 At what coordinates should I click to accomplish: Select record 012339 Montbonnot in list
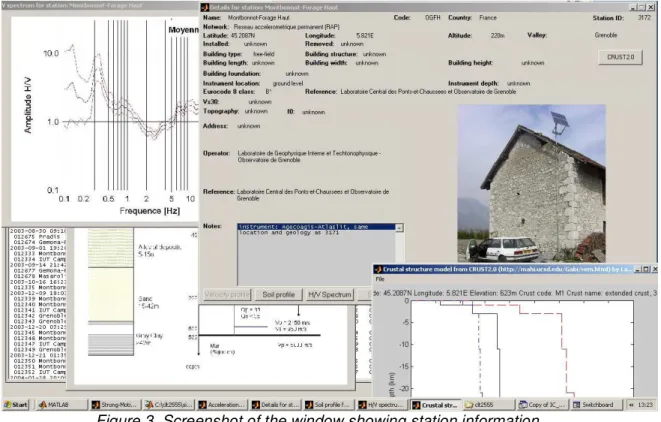(x=40, y=298)
